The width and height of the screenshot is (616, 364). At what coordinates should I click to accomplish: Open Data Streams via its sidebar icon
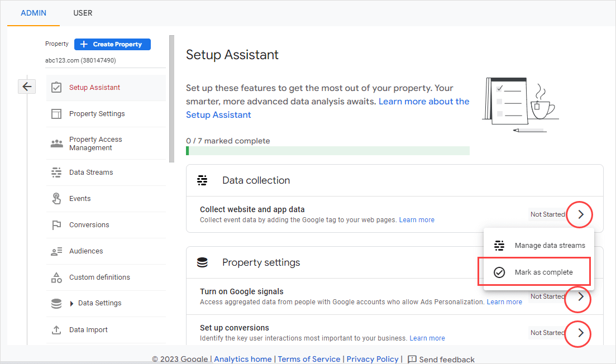pos(56,173)
